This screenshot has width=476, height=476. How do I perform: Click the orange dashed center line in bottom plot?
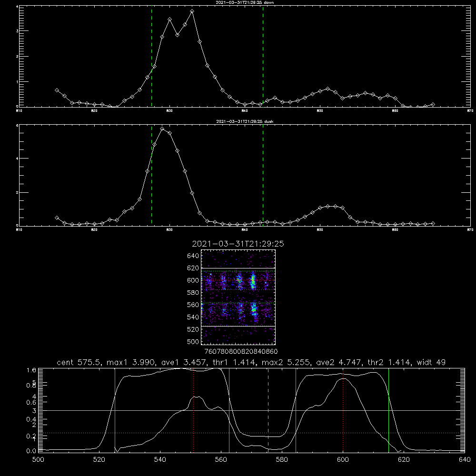(x=268, y=410)
